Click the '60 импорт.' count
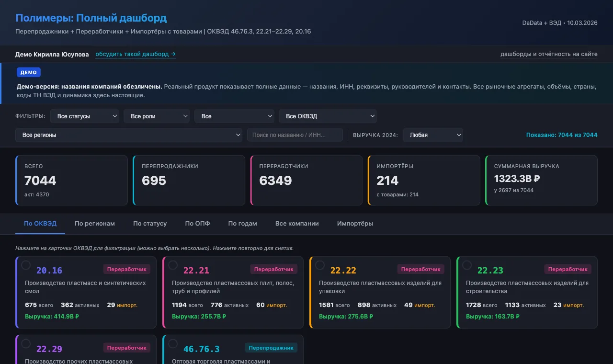 [272, 305]
